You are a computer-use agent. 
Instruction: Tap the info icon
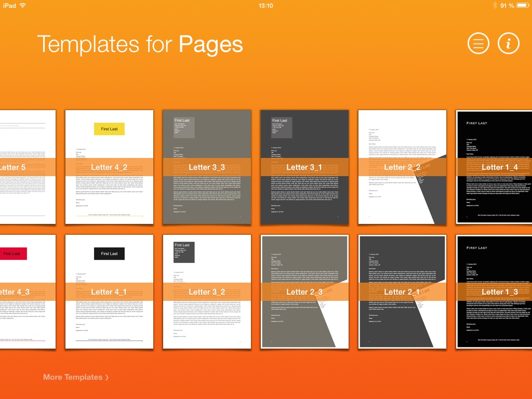click(509, 44)
